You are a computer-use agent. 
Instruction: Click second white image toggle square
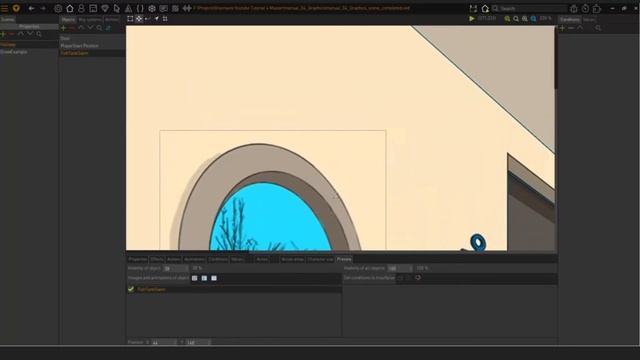pos(204,278)
